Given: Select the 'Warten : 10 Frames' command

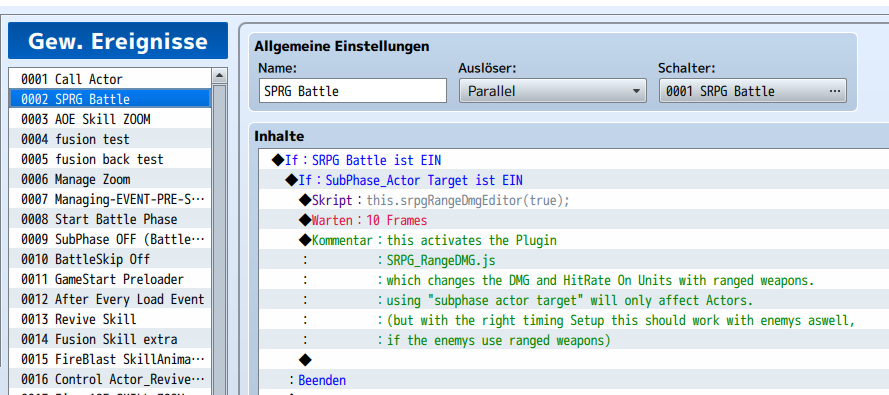Looking at the screenshot, I should 574,220.
